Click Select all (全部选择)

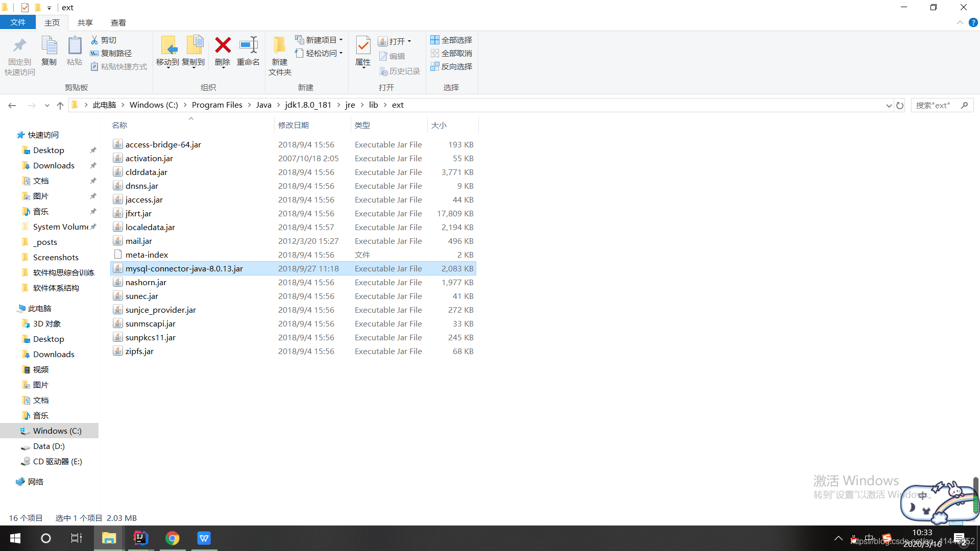(451, 40)
